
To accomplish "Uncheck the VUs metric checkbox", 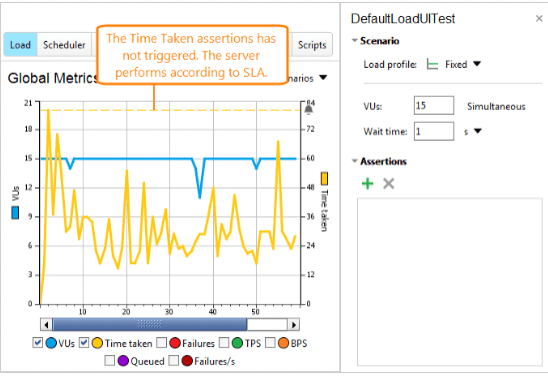I will point(37,343).
